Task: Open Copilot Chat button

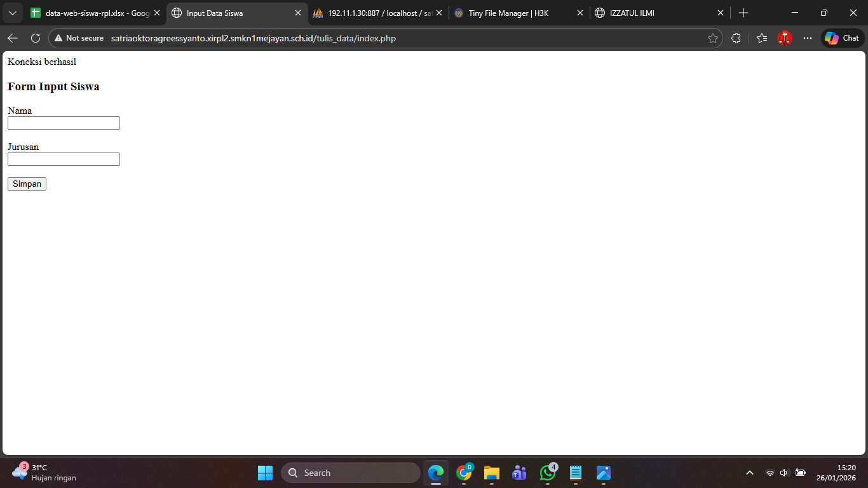Action: [842, 38]
